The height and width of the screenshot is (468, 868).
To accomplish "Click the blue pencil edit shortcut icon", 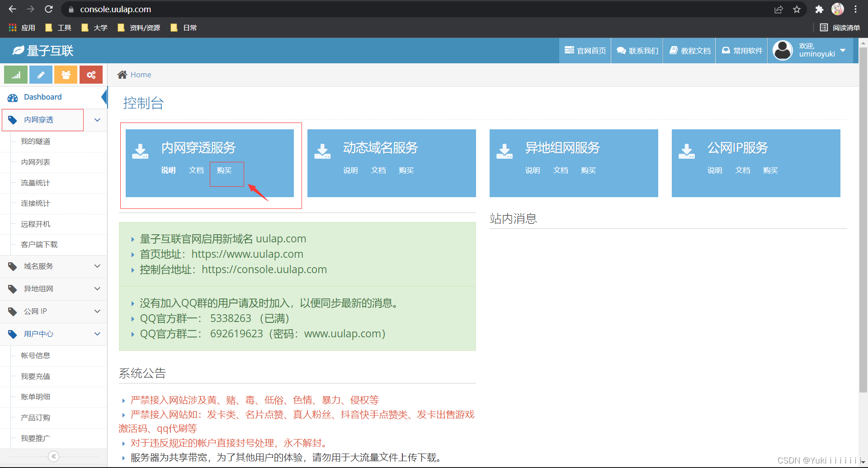I will (x=41, y=75).
